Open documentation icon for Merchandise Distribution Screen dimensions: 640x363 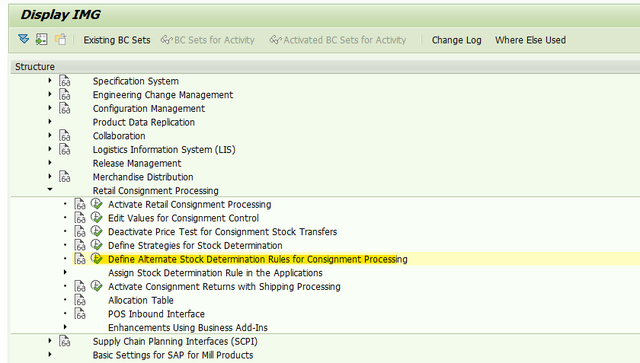(64, 177)
